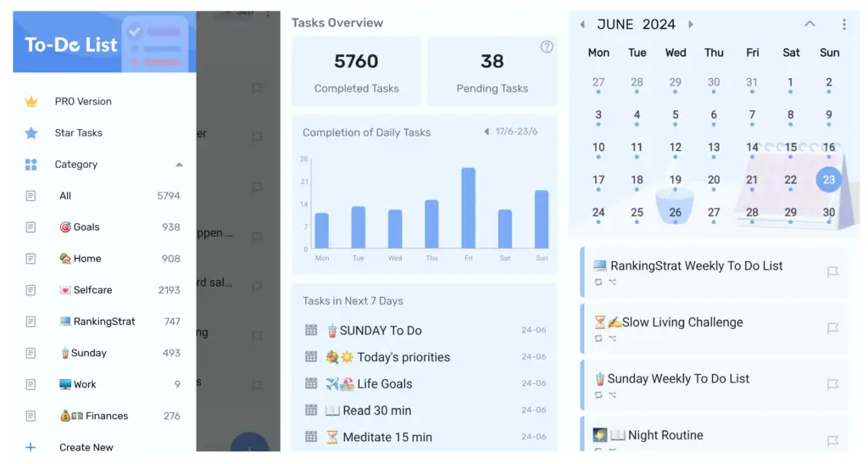Click the Sunday bar in the chart
868x464 pixels.
[542, 219]
